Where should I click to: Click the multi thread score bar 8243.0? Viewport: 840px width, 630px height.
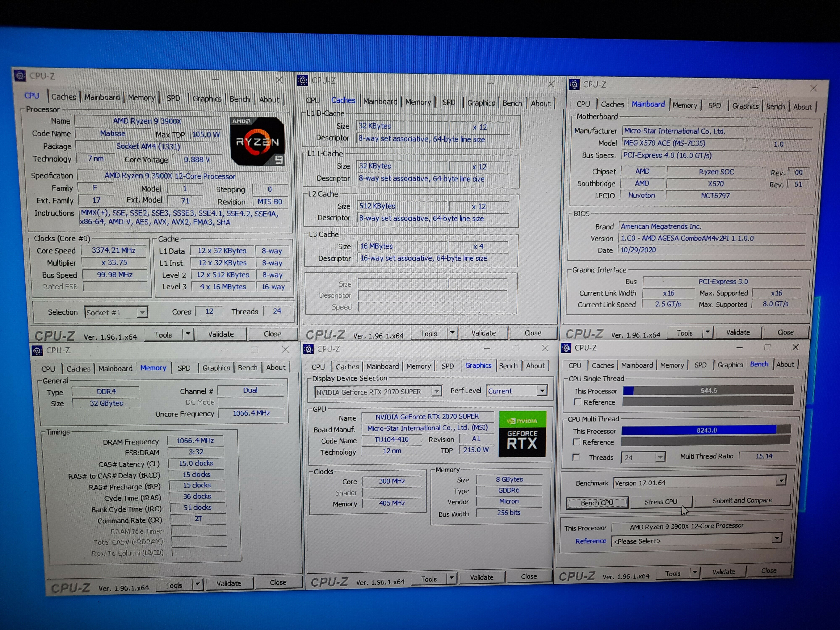pyautogui.click(x=706, y=430)
